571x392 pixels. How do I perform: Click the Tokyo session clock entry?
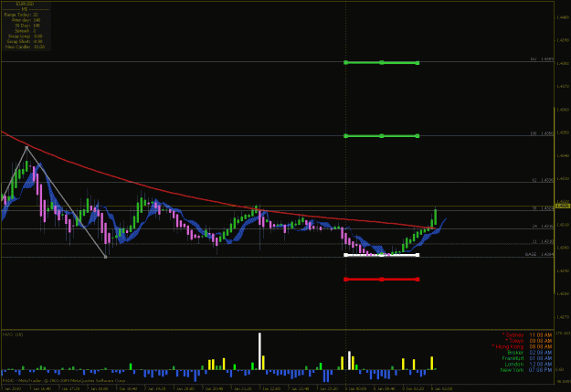coord(528,341)
